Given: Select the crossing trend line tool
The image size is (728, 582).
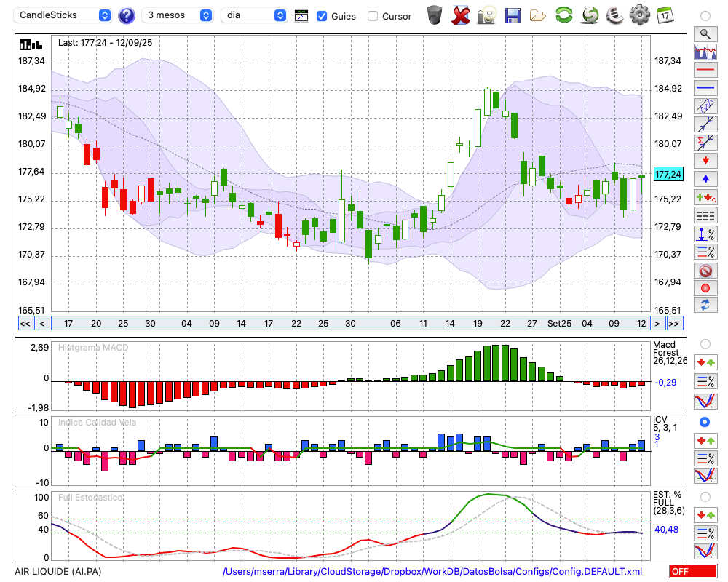Looking at the screenshot, I should (705, 124).
